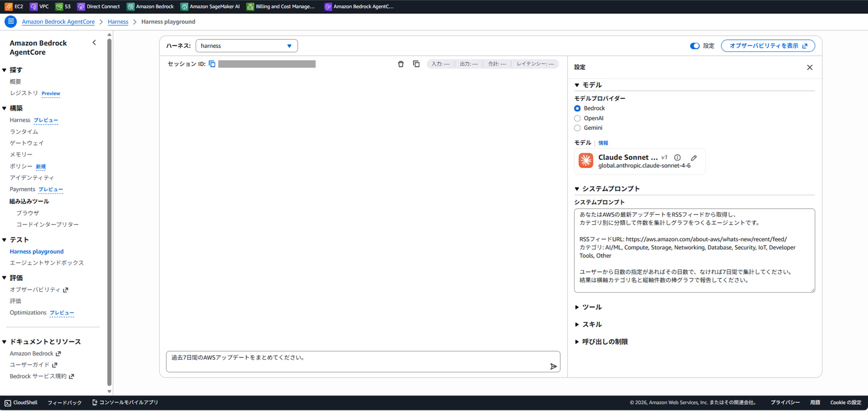
Task: Open the S3 service shortcut
Action: (x=63, y=7)
